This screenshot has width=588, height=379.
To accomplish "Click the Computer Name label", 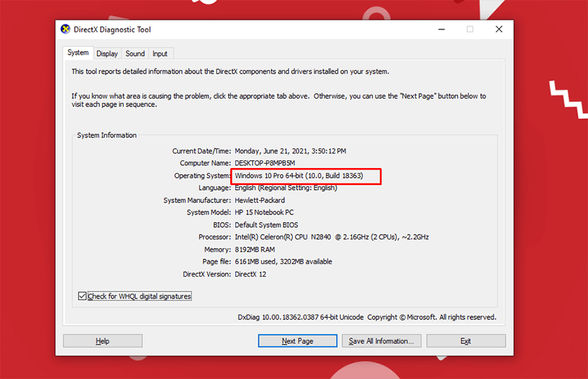I will [205, 163].
